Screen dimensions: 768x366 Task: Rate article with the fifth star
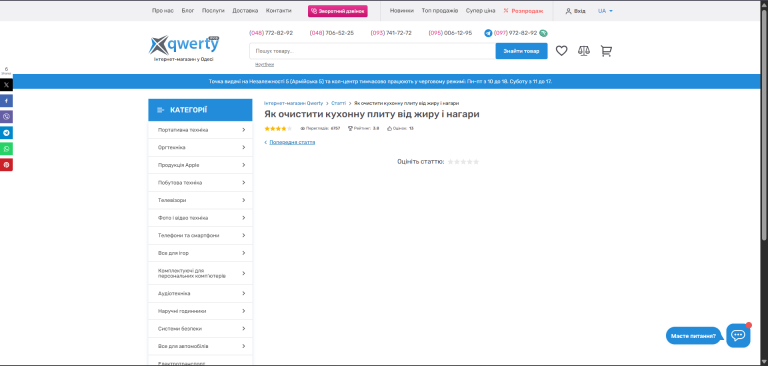point(476,162)
